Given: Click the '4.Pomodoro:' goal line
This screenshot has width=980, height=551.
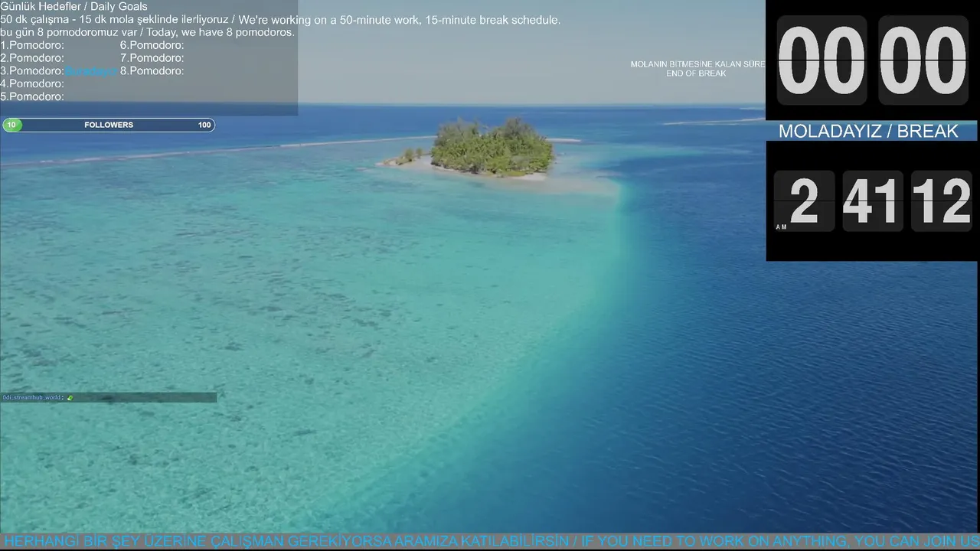Looking at the screenshot, I should pos(32,84).
